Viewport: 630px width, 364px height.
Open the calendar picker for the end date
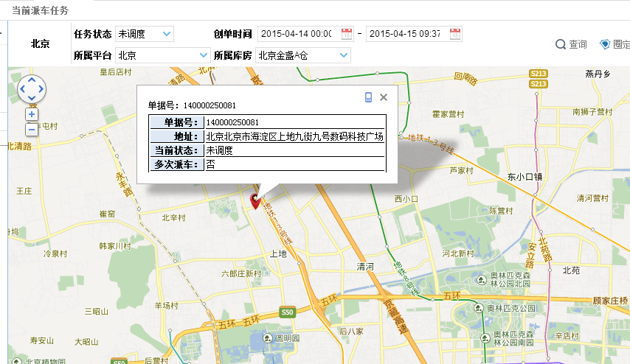[x=455, y=34]
